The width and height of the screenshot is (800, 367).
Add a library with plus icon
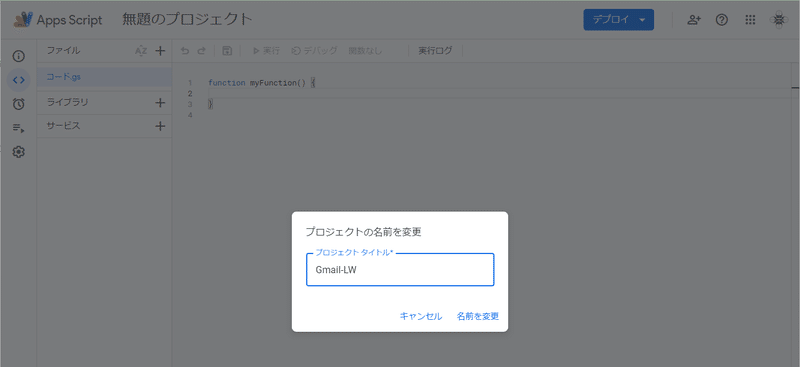click(160, 103)
